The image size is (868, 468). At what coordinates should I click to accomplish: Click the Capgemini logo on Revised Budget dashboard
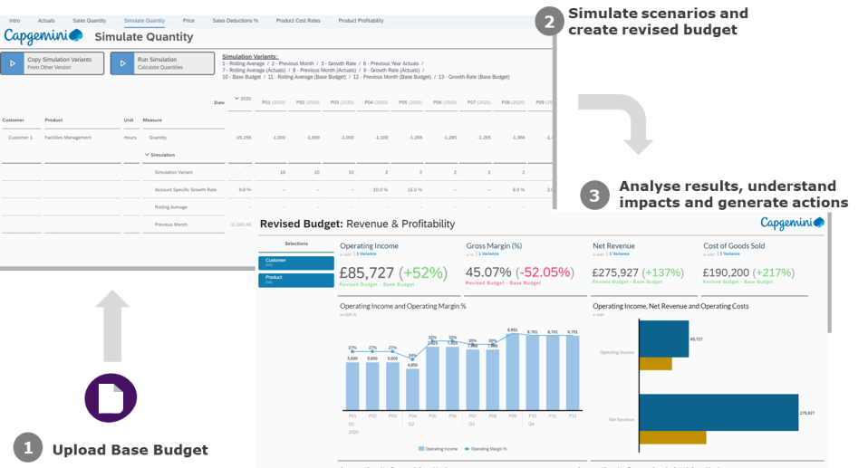click(790, 224)
